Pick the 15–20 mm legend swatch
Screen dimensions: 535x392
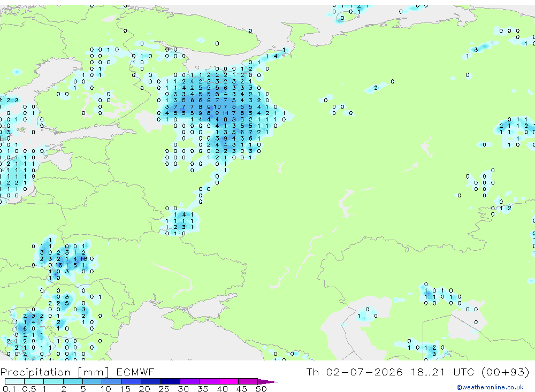click(x=132, y=381)
